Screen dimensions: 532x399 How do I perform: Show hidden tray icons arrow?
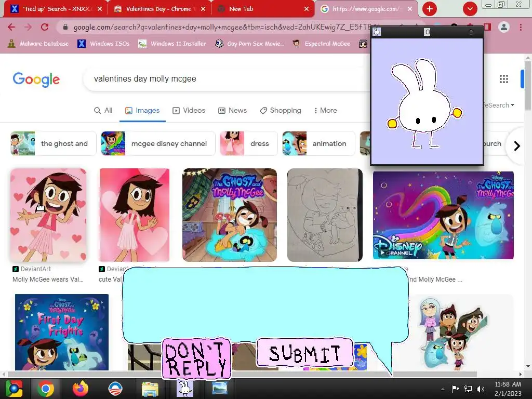coord(443,389)
